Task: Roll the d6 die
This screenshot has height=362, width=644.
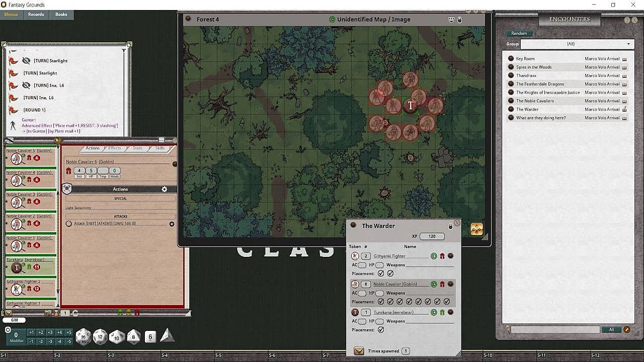Action: (150, 337)
